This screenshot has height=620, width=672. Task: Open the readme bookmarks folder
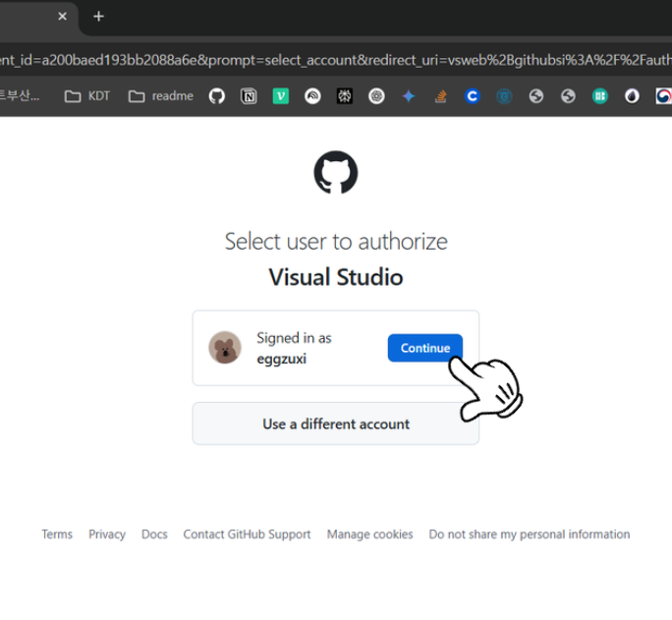161,96
